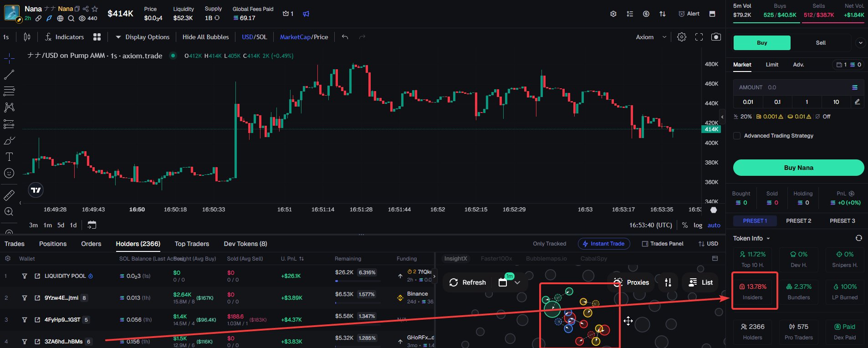
Task: Open the 1s chart interval selector
Action: coord(6,37)
